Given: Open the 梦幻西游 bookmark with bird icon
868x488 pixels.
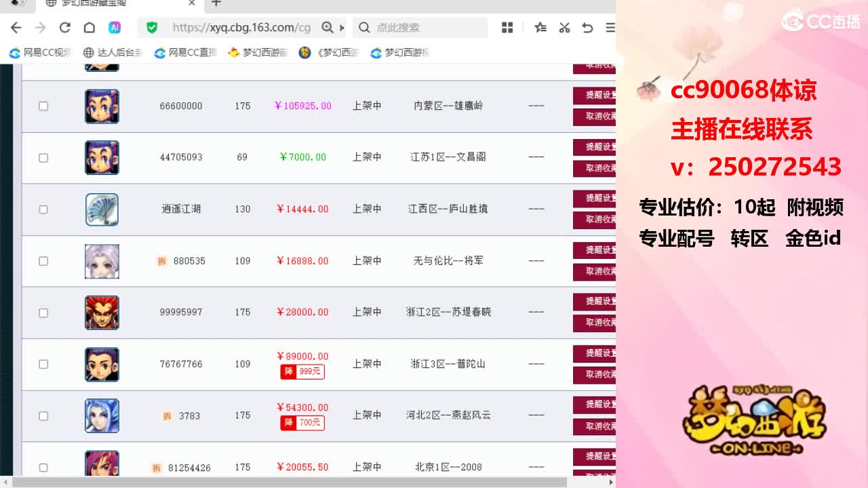Looking at the screenshot, I should point(258,53).
